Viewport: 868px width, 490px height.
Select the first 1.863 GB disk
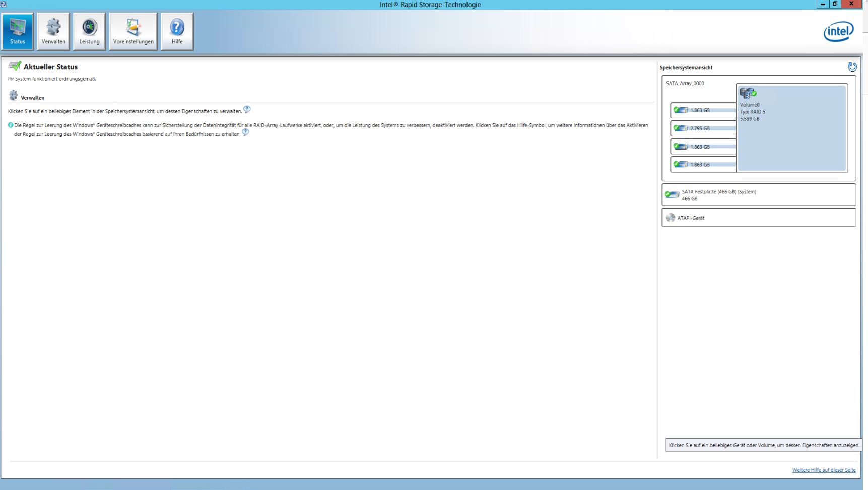pyautogui.click(x=703, y=110)
